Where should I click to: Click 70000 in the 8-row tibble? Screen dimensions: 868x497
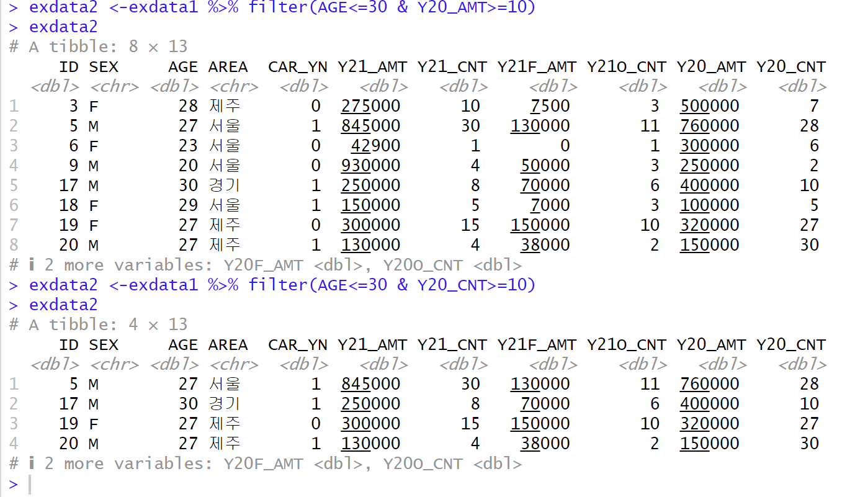pyautogui.click(x=545, y=186)
